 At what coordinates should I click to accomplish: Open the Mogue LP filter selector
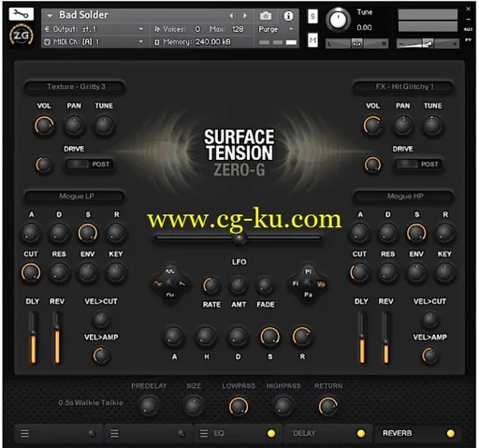[x=75, y=196]
